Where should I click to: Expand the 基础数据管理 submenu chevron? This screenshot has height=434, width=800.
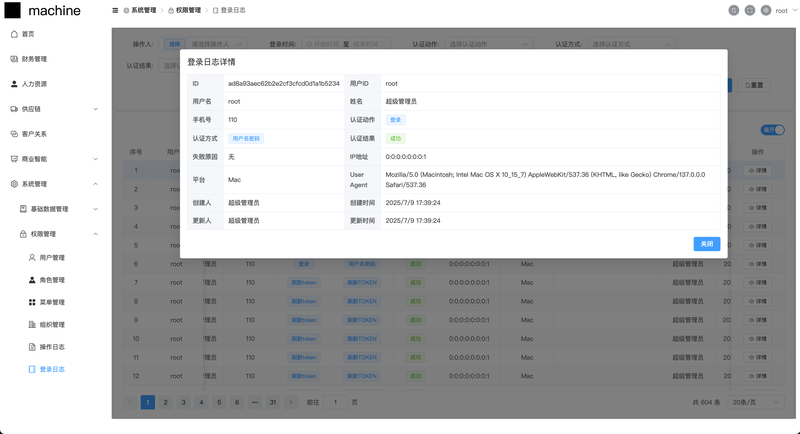pyautogui.click(x=95, y=209)
